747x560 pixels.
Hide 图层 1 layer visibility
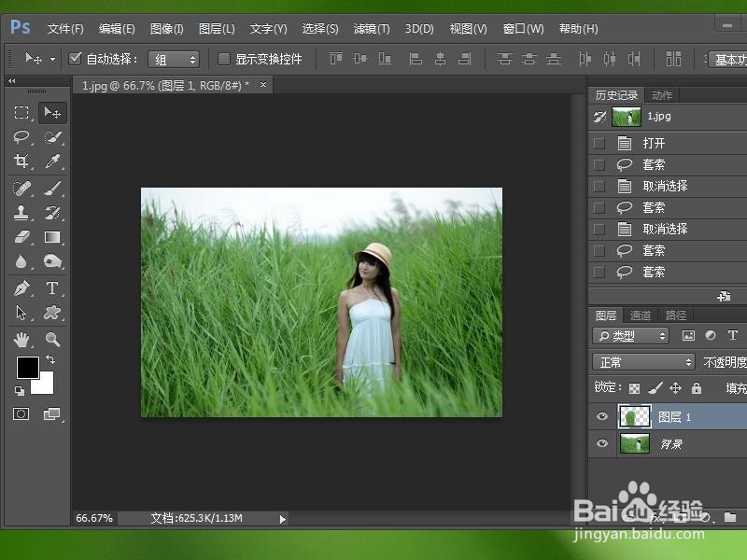point(601,416)
